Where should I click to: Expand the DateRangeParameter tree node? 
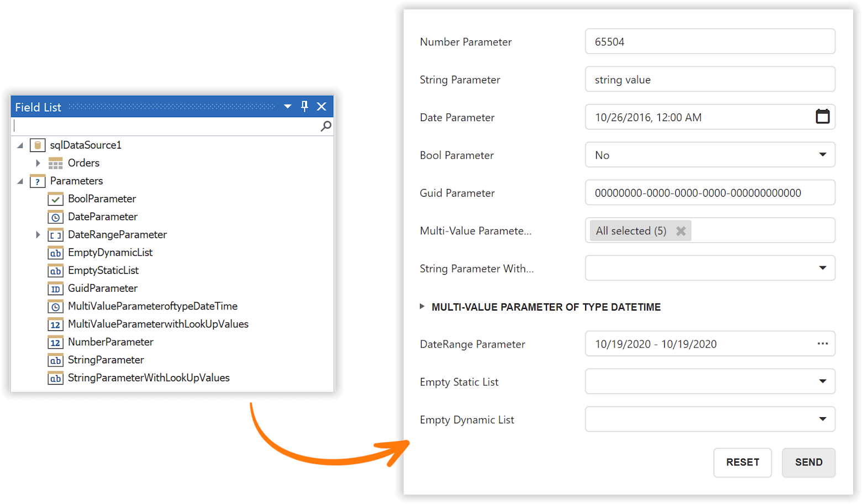[x=38, y=234]
